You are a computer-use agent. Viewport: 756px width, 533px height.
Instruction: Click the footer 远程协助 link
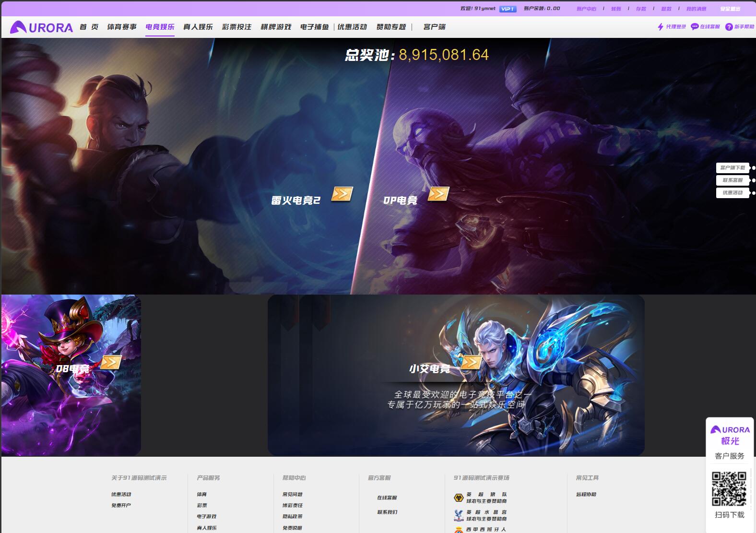click(x=586, y=494)
